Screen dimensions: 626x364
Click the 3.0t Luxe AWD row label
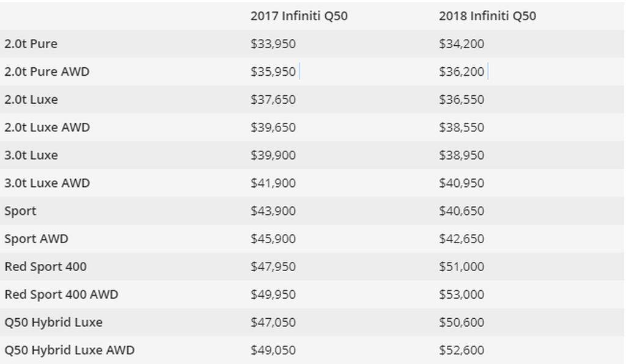46,183
